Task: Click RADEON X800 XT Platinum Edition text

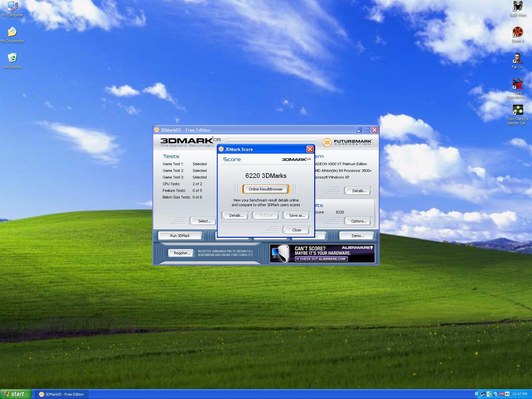Action: (341, 164)
